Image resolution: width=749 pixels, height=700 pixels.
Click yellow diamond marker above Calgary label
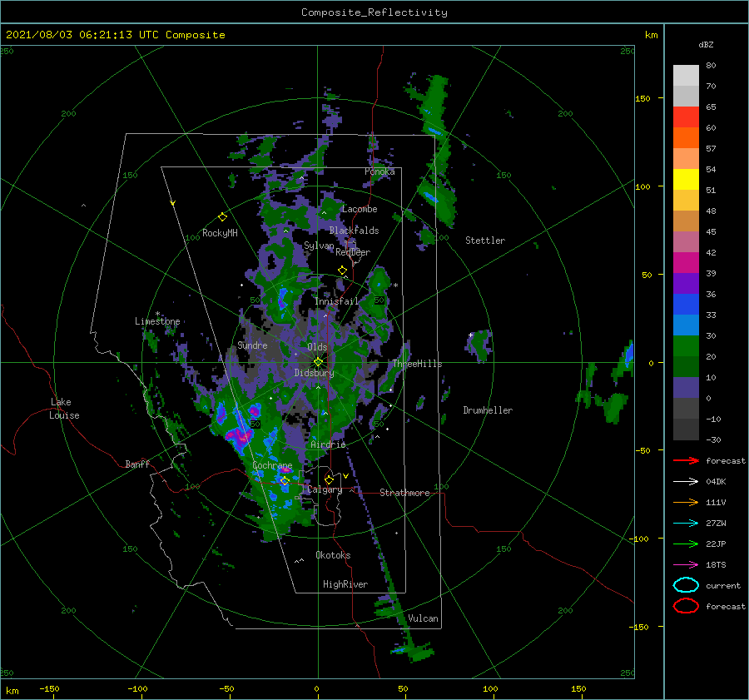click(x=329, y=479)
